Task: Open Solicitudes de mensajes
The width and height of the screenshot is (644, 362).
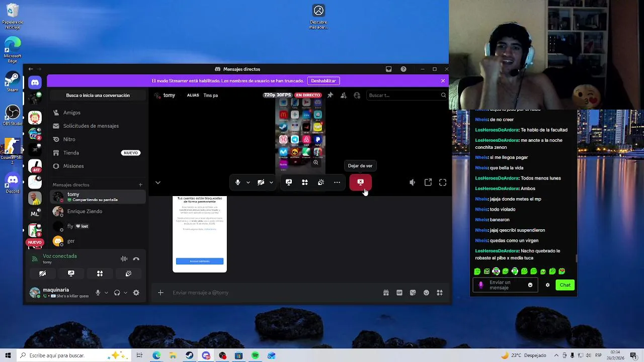Action: [x=99, y=126]
